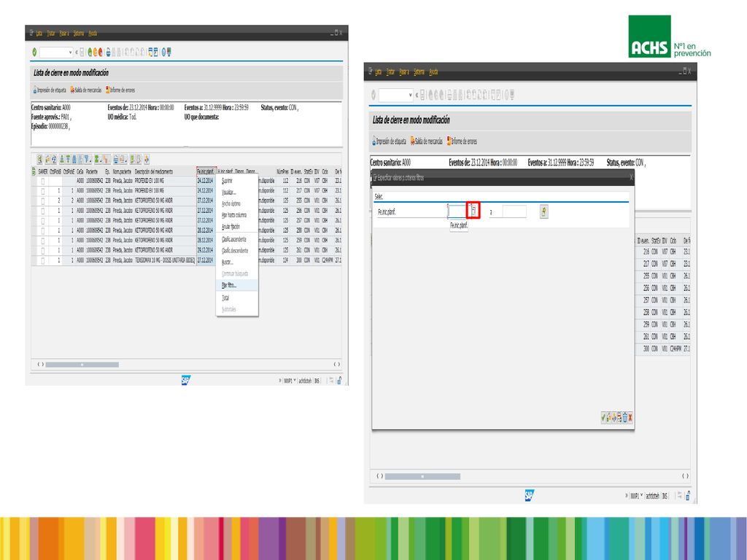Click Set filter funnel icon in grid toolbar

[87, 160]
